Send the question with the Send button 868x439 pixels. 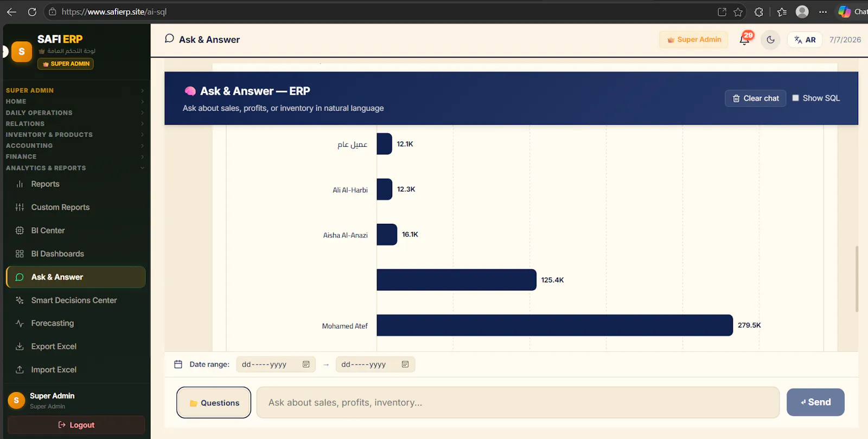(x=815, y=402)
